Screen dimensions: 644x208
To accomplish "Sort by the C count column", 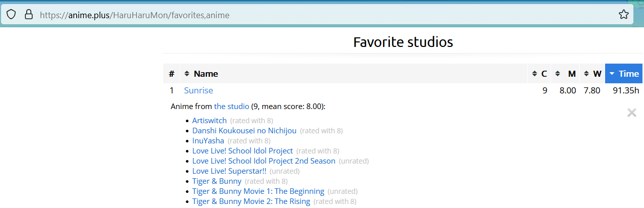I will pos(539,74).
